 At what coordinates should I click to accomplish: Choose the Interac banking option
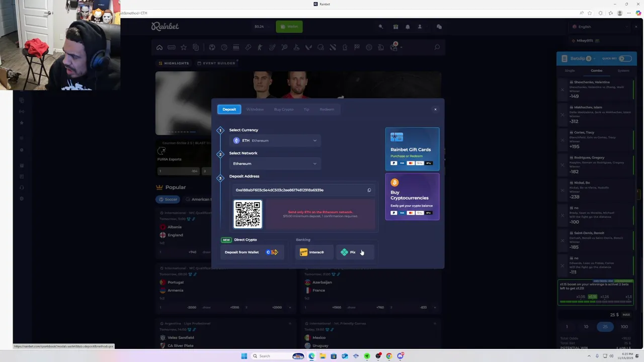click(x=314, y=252)
